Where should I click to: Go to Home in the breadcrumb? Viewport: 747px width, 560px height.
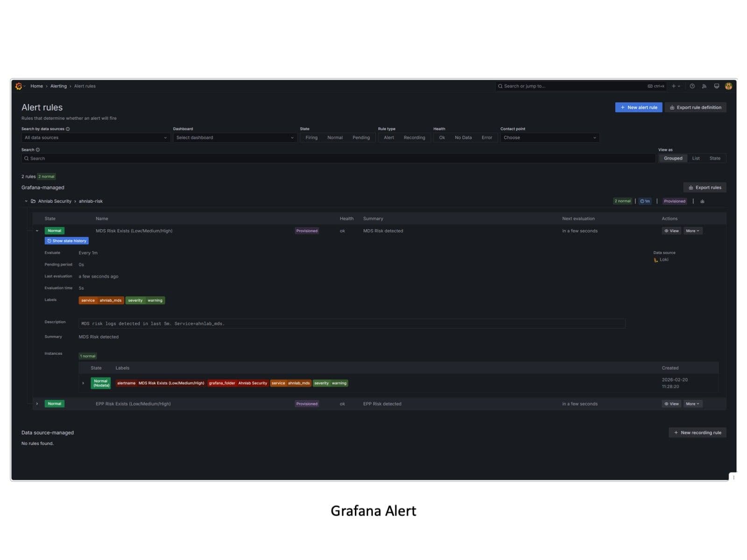(x=36, y=86)
